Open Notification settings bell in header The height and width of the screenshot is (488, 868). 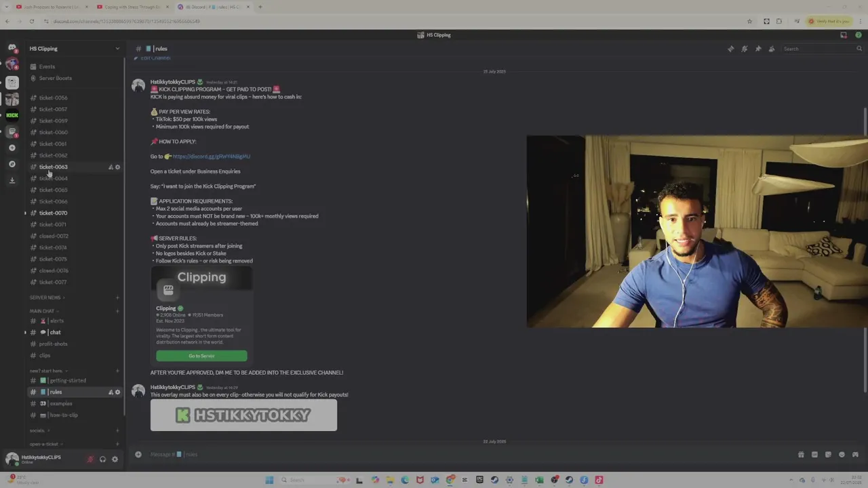(744, 49)
